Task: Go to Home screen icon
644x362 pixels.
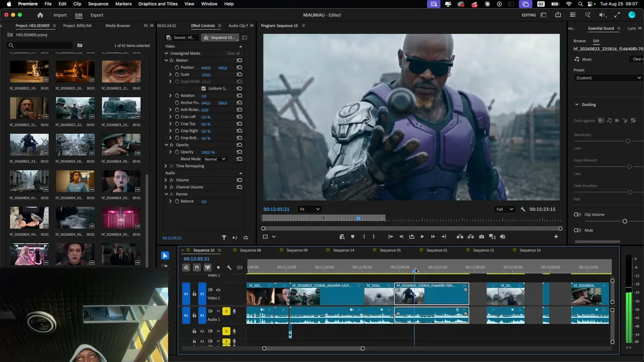Action: [40, 15]
